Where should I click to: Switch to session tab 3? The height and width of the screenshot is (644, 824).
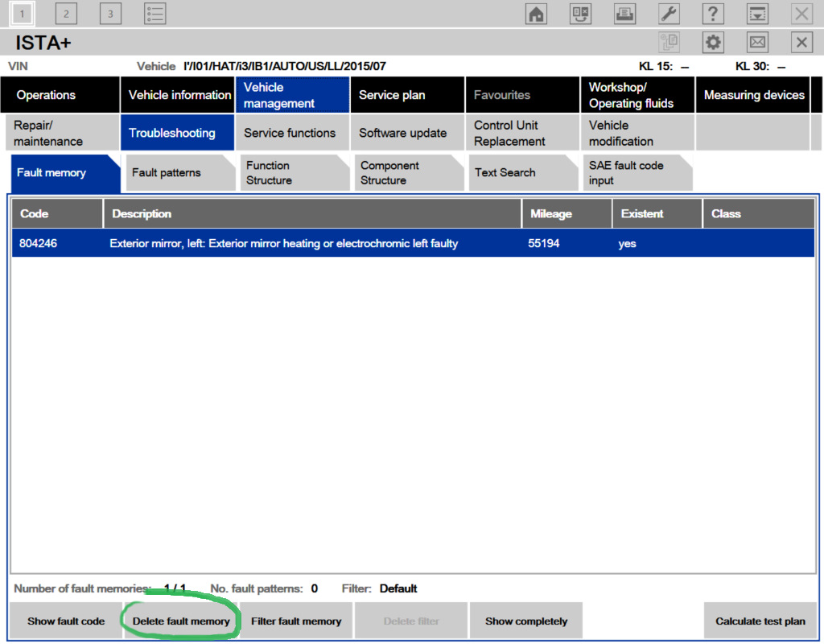pyautogui.click(x=110, y=14)
